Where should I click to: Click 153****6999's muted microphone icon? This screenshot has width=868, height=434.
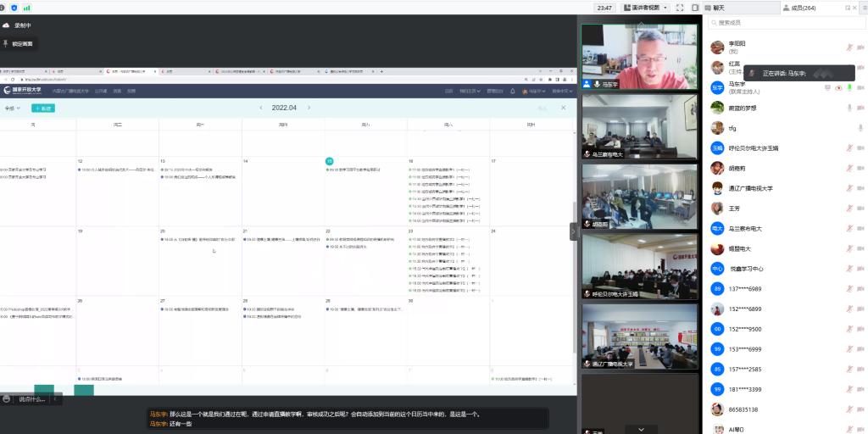[x=849, y=348]
